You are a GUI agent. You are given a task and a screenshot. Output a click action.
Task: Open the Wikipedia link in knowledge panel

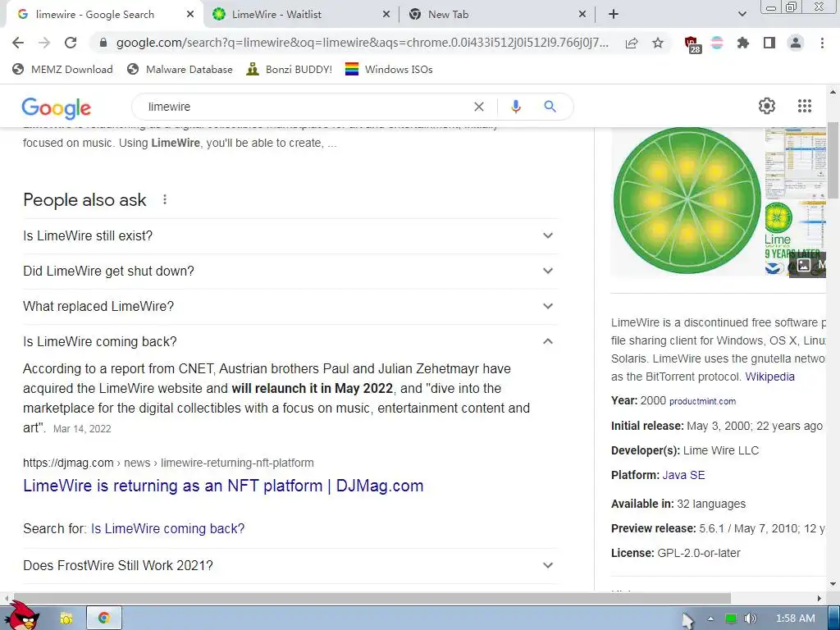pyautogui.click(x=769, y=377)
